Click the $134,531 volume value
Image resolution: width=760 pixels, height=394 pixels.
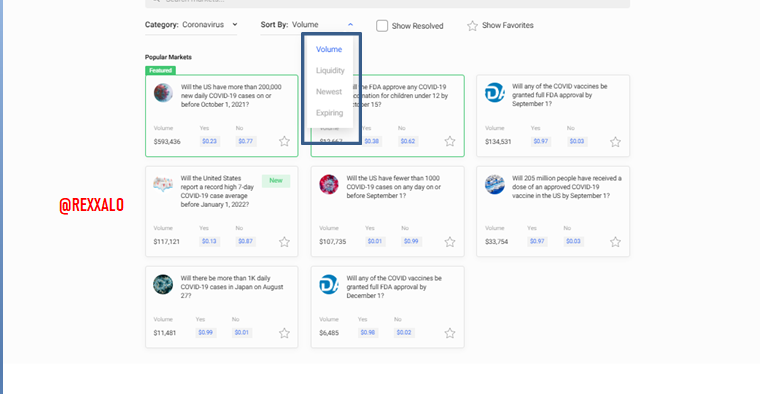tap(498, 142)
